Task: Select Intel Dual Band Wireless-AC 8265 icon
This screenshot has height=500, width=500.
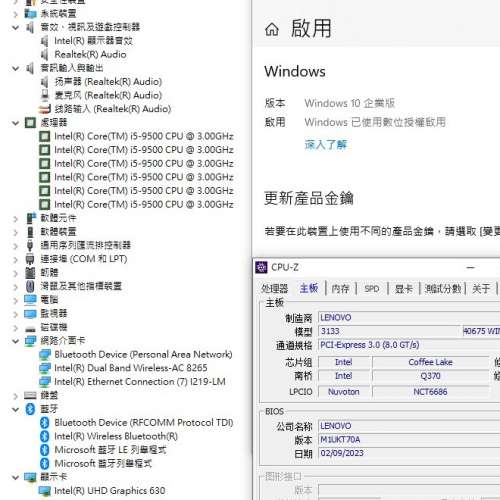Action: (x=45, y=368)
